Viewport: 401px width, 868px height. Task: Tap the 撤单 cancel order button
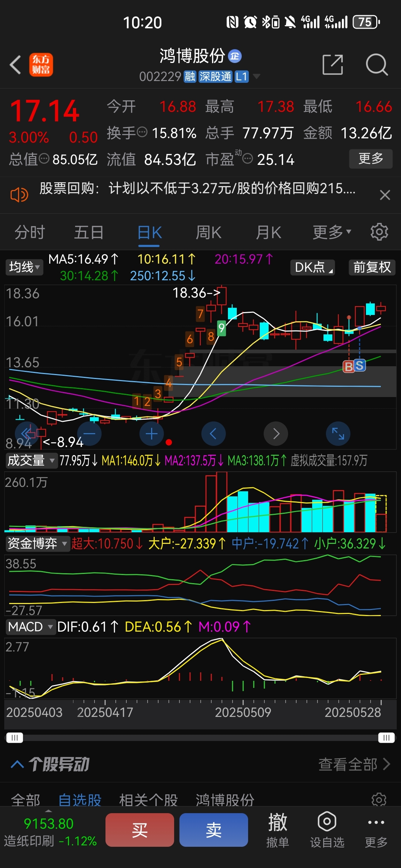coord(277,830)
